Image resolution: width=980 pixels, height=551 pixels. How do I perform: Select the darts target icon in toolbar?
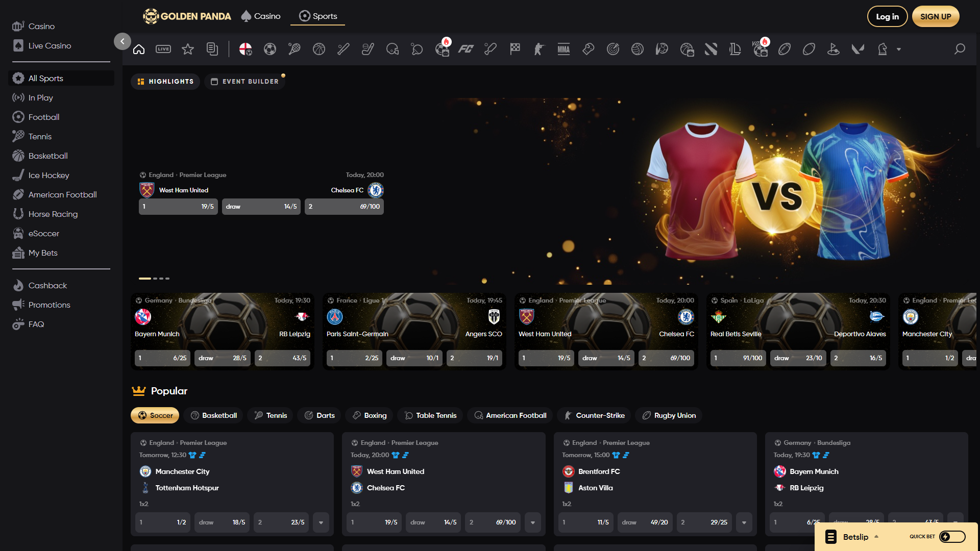pyautogui.click(x=613, y=49)
